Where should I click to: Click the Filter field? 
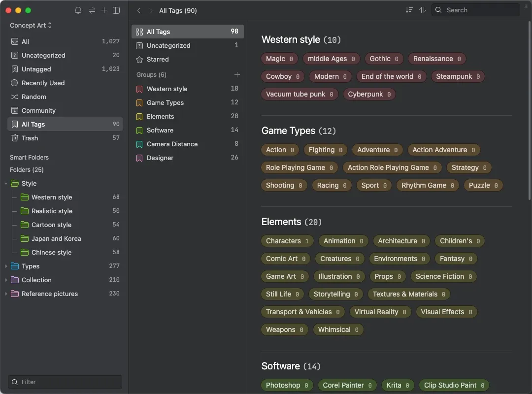pyautogui.click(x=65, y=382)
